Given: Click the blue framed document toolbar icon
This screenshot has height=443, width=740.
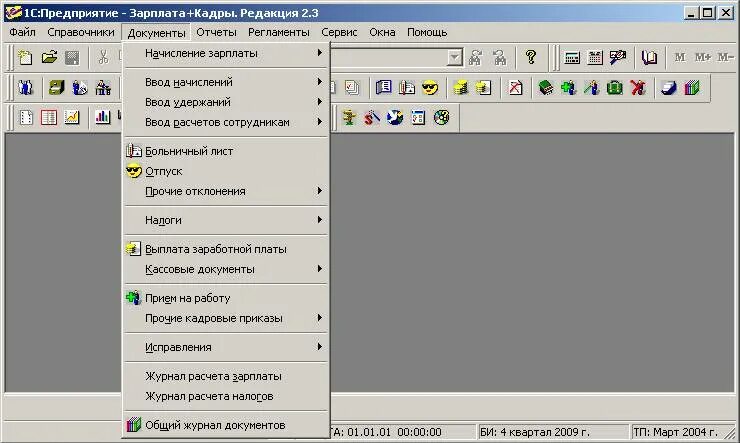Looking at the screenshot, I should 384,88.
